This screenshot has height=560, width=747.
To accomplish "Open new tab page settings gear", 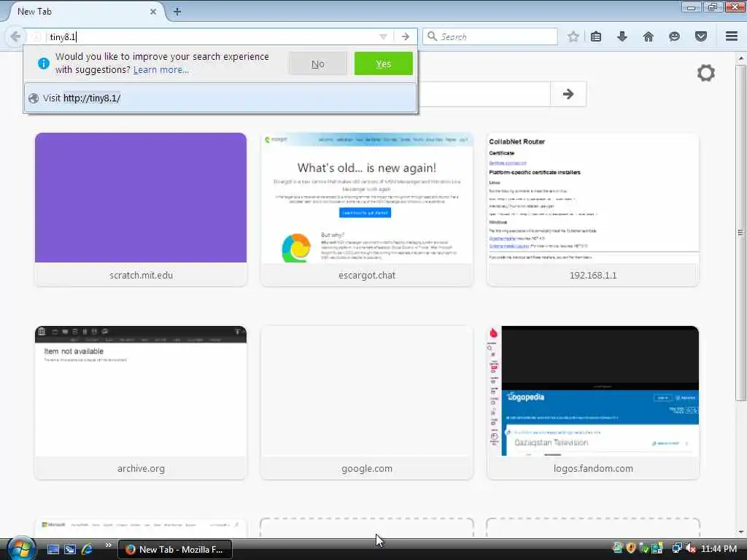I will click(705, 74).
